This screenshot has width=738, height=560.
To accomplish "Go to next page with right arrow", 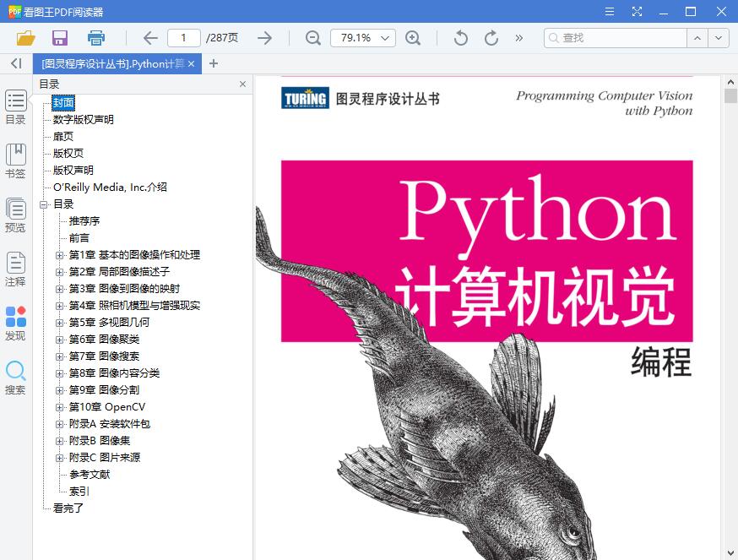I will pos(264,38).
